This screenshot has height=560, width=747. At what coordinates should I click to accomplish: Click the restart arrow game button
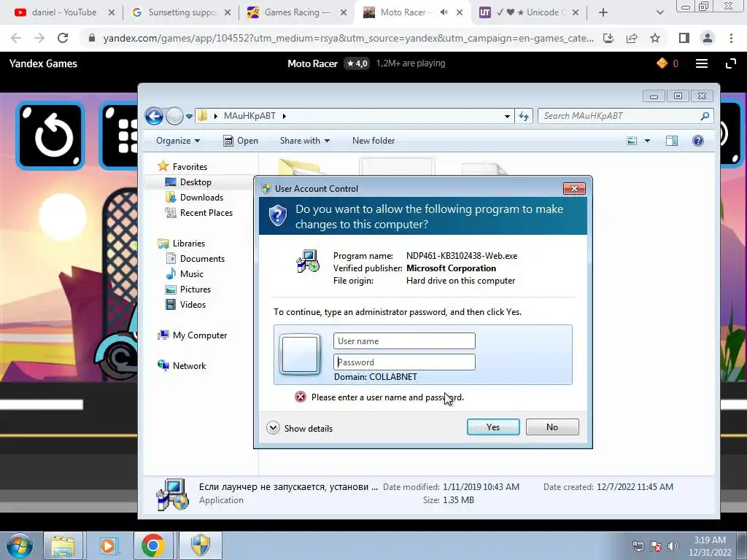[50, 136]
